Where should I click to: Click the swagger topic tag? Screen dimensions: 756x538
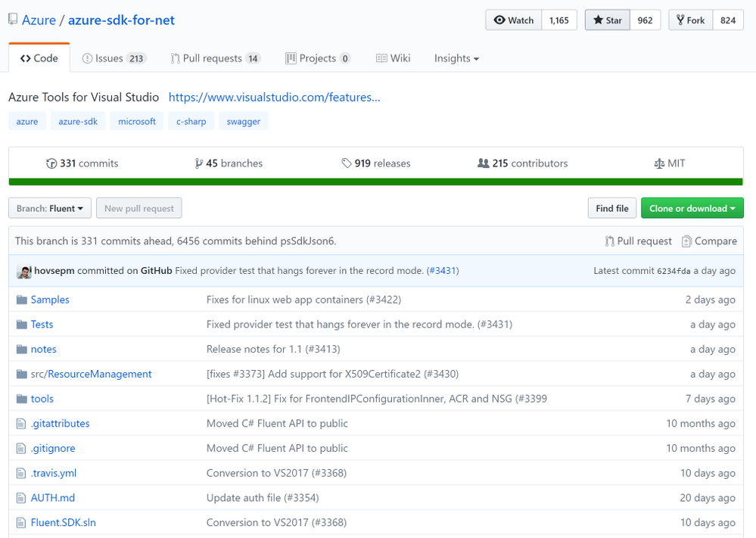tap(244, 122)
